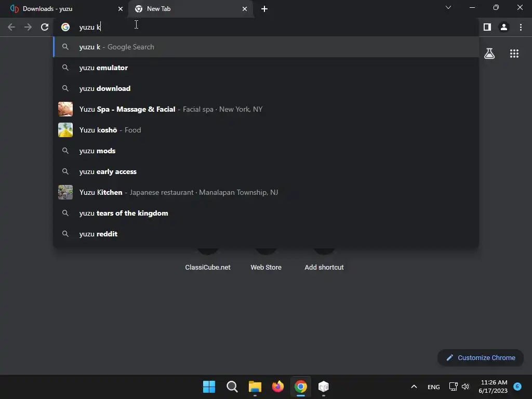This screenshot has width=532, height=399.
Task: Open the Chrome three-dot menu
Action: point(521,27)
